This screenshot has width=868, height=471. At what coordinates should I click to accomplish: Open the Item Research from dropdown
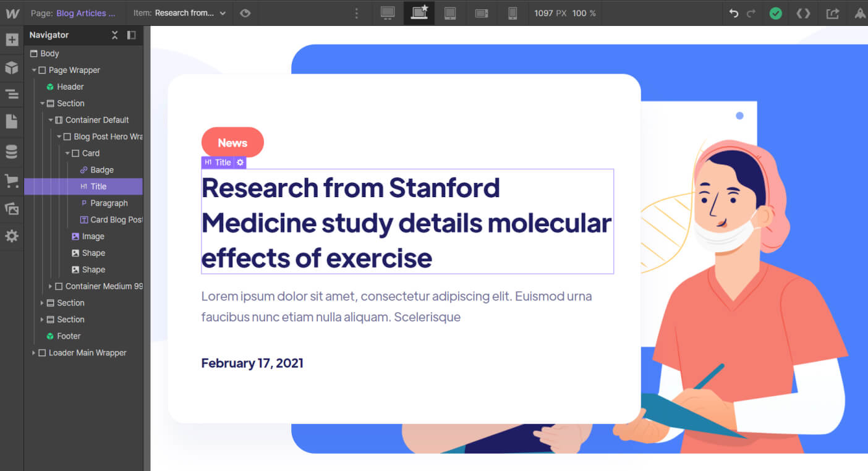point(179,13)
